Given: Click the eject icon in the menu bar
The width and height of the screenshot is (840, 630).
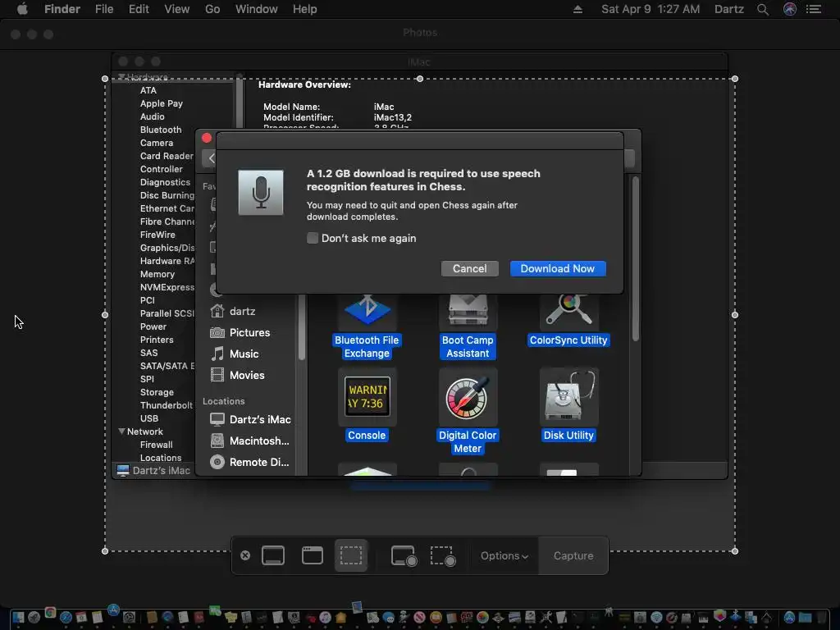Looking at the screenshot, I should (577, 9).
